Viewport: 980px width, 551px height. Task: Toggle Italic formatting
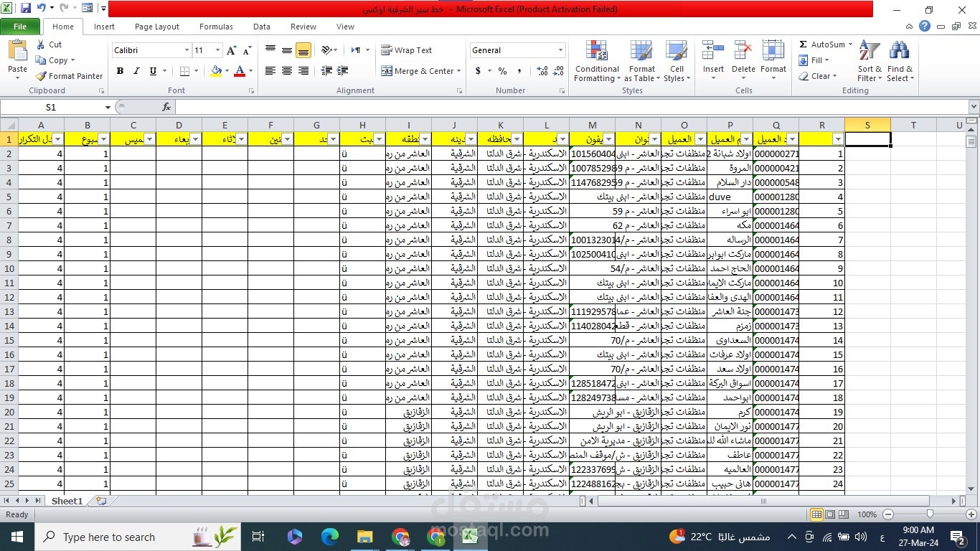(x=136, y=71)
